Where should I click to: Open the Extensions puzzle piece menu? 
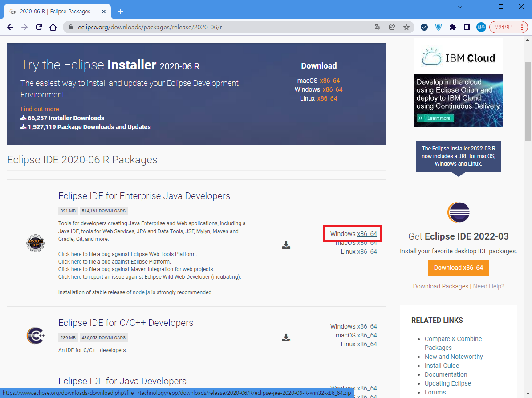453,27
